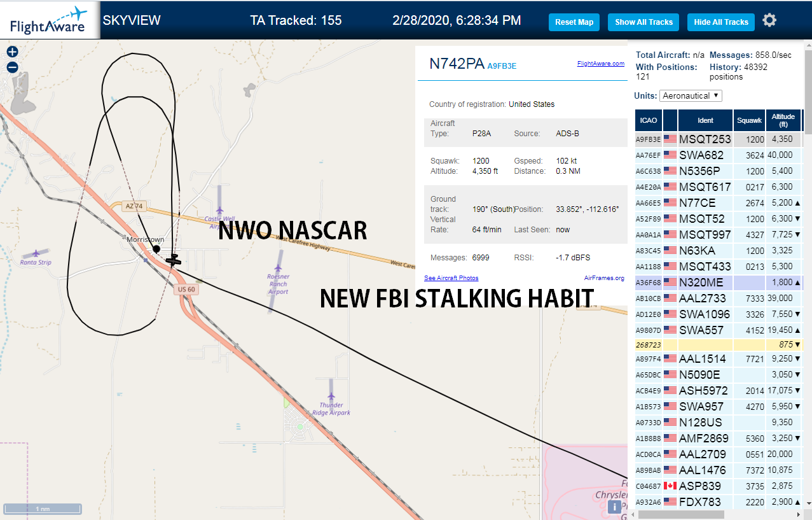Viewport: 812px width, 520px height.
Task: Select the ASP839 aircraft row
Action: click(x=719, y=486)
